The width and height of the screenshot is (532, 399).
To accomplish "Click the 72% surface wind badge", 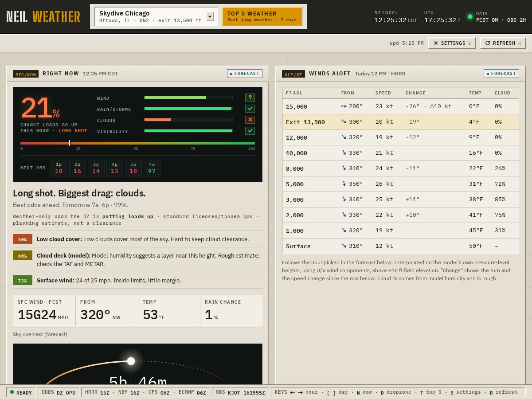I will pos(23,281).
